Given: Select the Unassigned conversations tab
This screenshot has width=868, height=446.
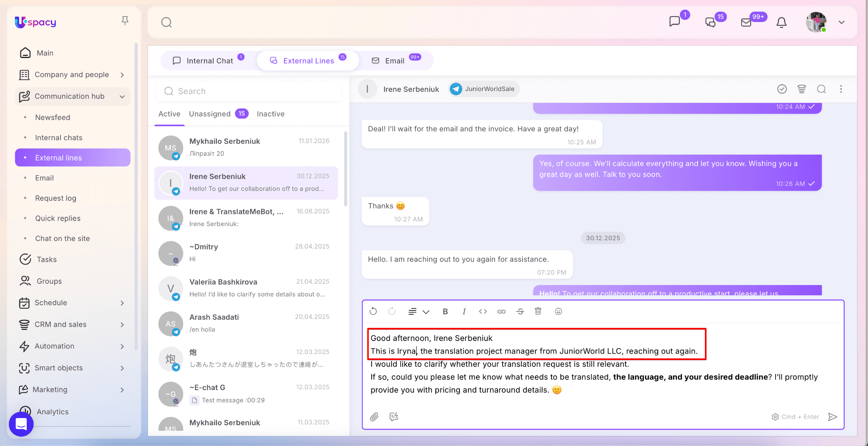Looking at the screenshot, I should point(210,114).
